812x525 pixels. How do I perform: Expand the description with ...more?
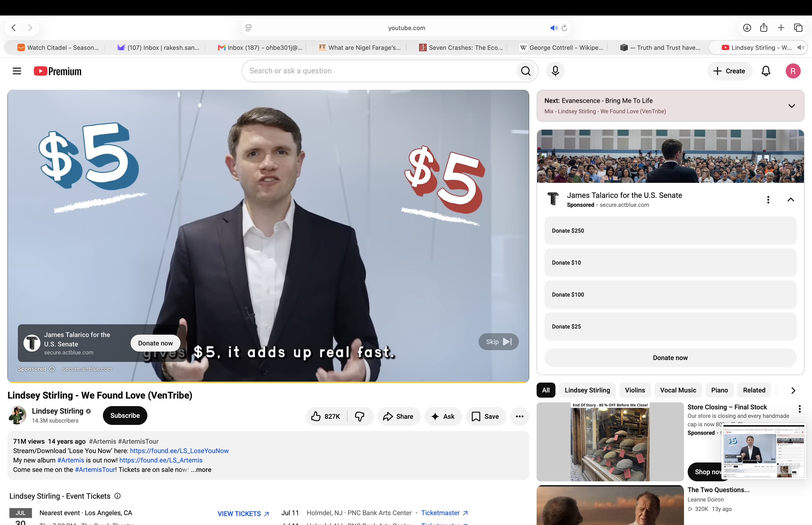coord(201,469)
